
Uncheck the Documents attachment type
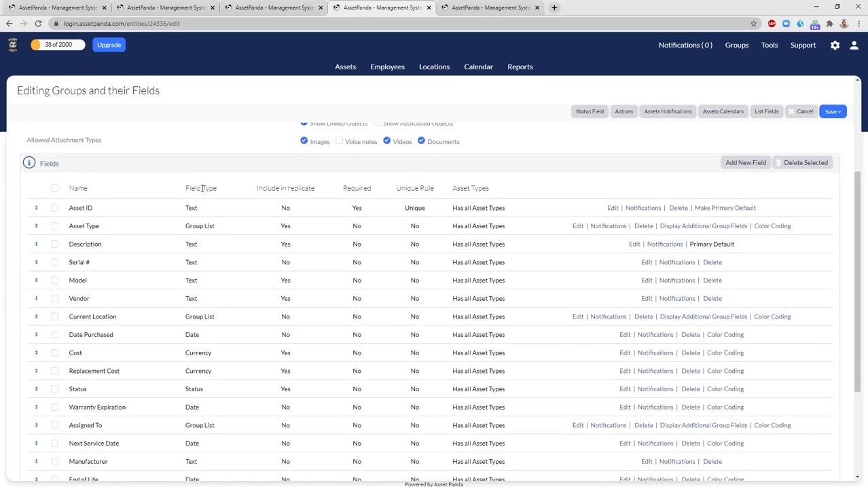[x=421, y=141]
